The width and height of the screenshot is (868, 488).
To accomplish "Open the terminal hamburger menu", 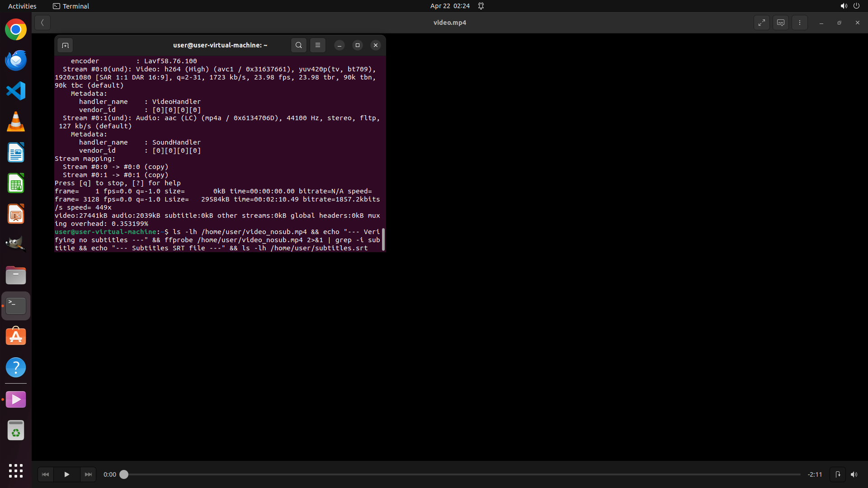I will [318, 45].
